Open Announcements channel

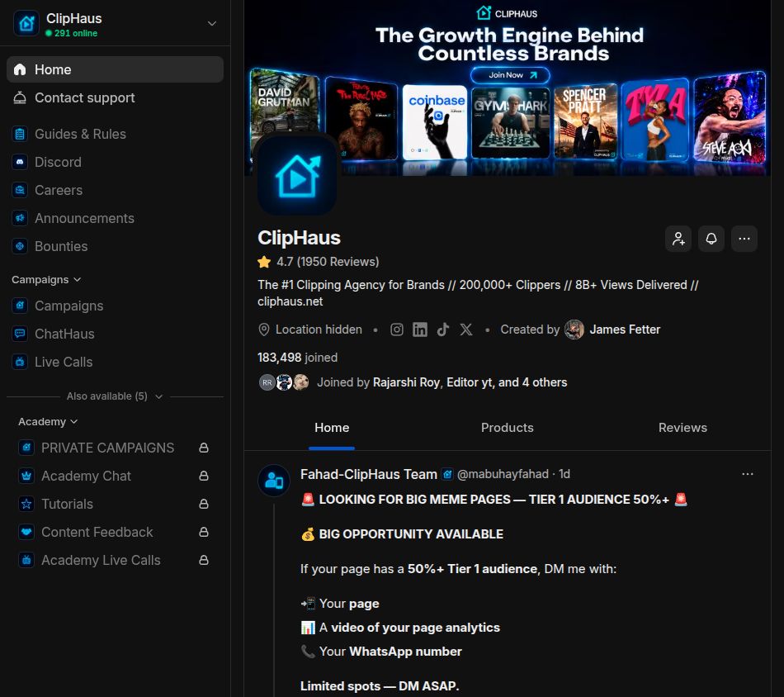pyautogui.click(x=115, y=218)
